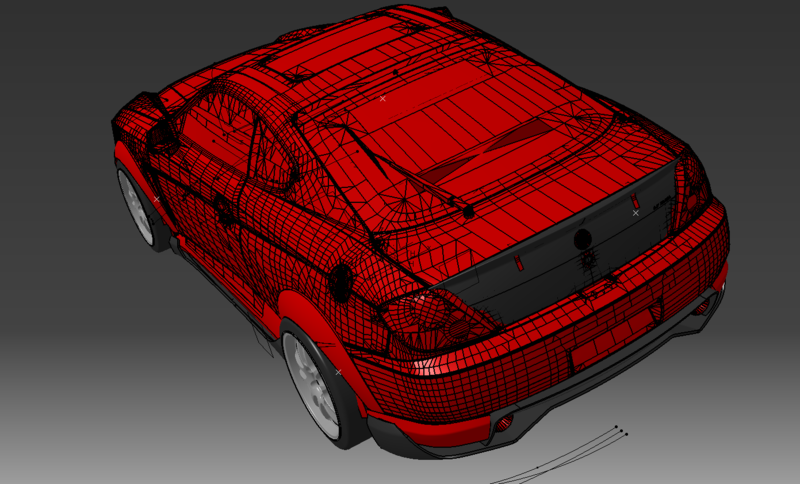Click the rear wiper pivot knob
Image resolution: width=800 pixels, height=484 pixels.
[467, 212]
